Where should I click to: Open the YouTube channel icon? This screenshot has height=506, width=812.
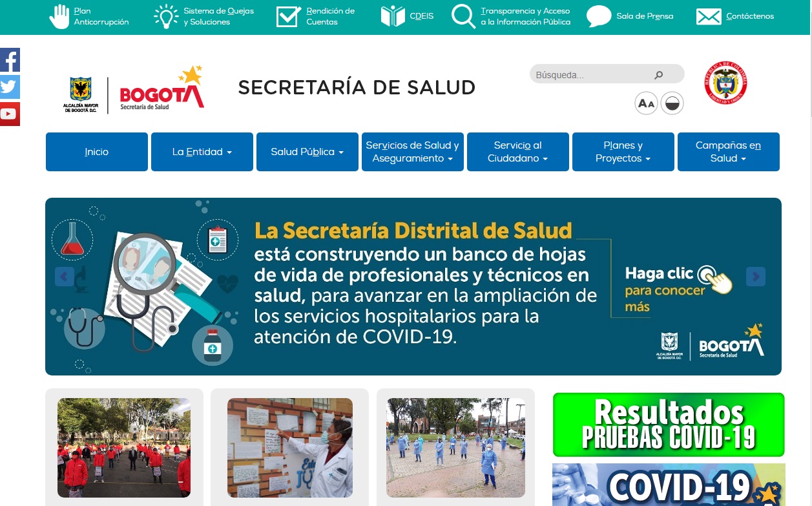(10, 114)
